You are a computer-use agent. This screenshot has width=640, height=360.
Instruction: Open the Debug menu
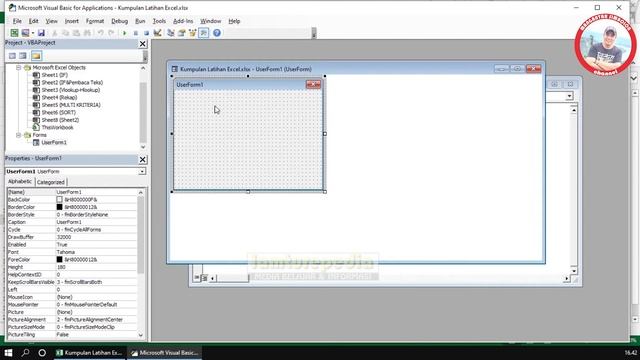pos(119,21)
